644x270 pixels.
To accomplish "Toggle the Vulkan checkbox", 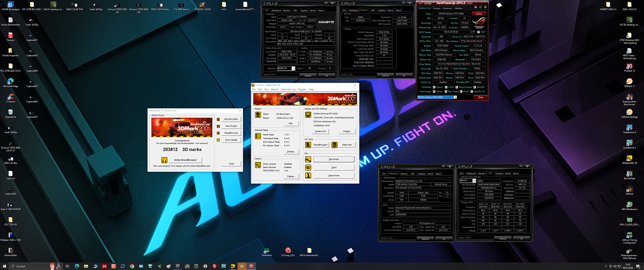I will (434, 91).
